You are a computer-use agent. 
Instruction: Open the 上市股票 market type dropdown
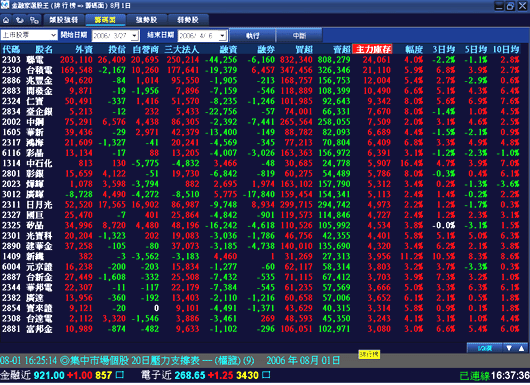click(29, 35)
